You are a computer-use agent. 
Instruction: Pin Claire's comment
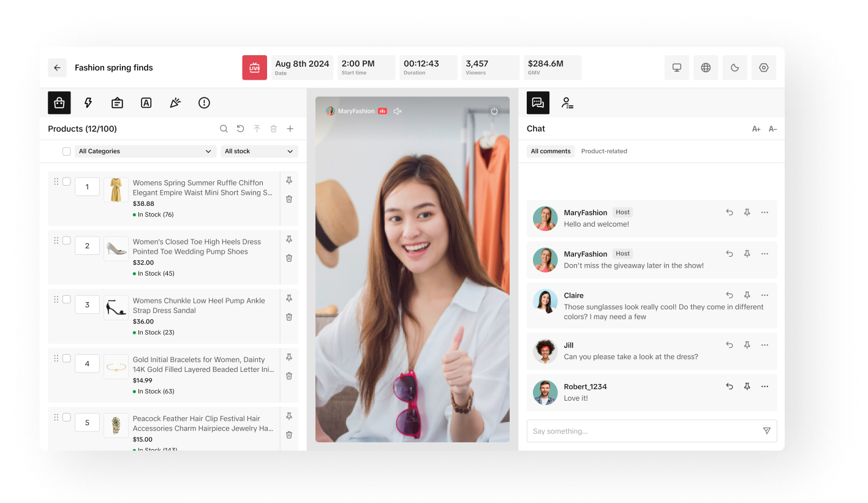(x=747, y=295)
